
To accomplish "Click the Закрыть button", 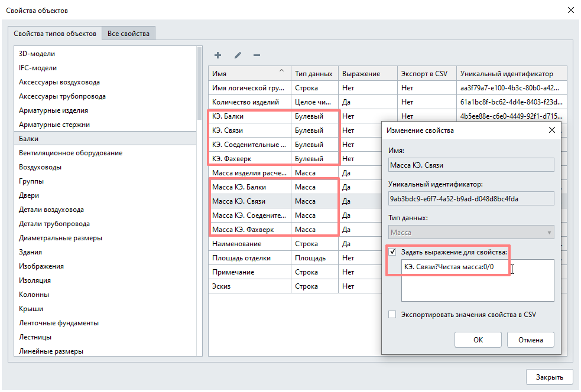I will [550, 377].
